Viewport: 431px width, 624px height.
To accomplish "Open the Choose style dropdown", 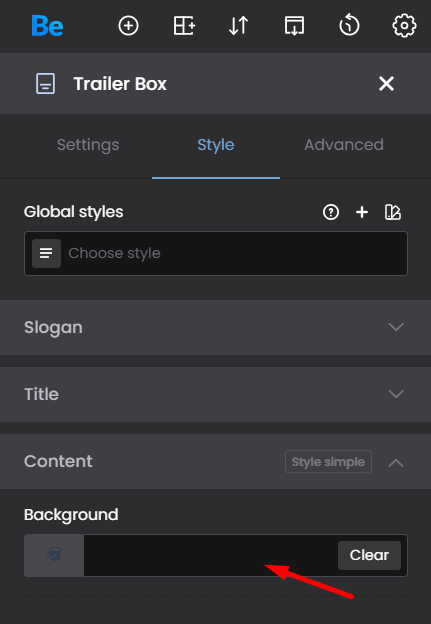I will tap(216, 253).
